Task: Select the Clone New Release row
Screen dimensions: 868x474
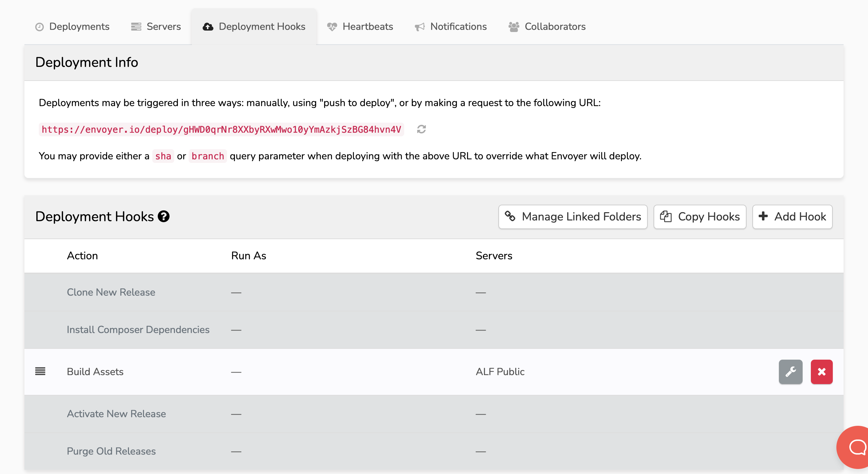Action: point(111,292)
